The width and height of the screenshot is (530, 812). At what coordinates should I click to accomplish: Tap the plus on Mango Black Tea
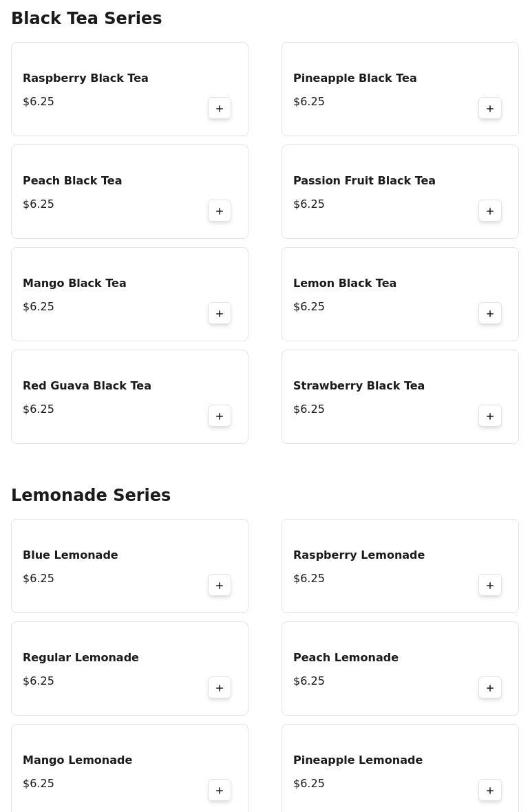pos(219,313)
